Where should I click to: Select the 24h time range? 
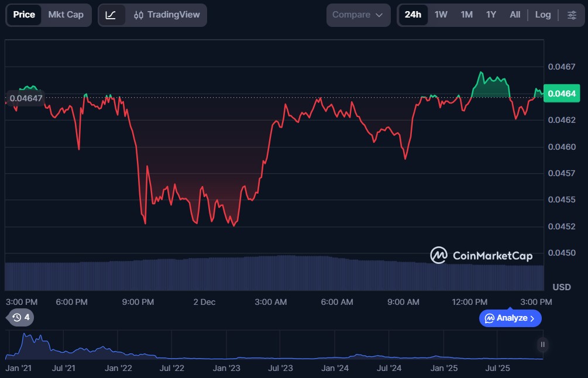click(x=412, y=15)
